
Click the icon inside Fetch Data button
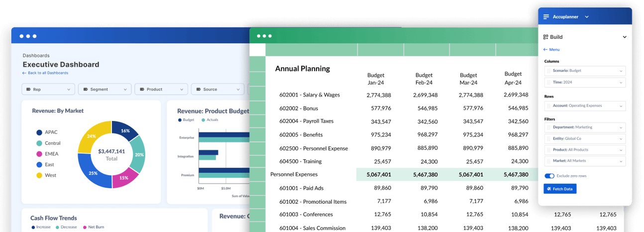[x=549, y=189]
